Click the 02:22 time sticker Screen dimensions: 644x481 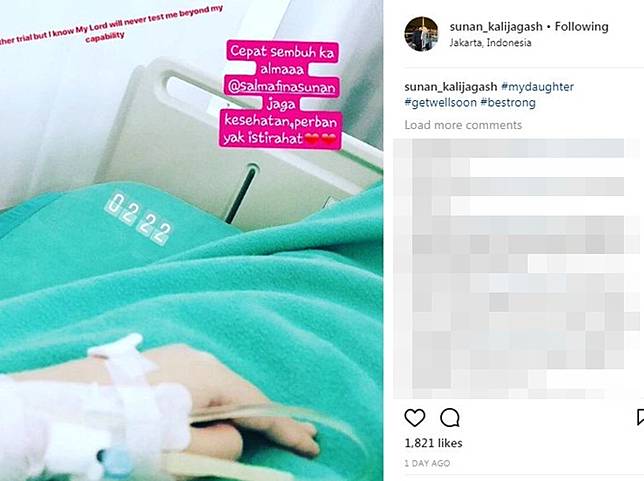[x=138, y=220]
